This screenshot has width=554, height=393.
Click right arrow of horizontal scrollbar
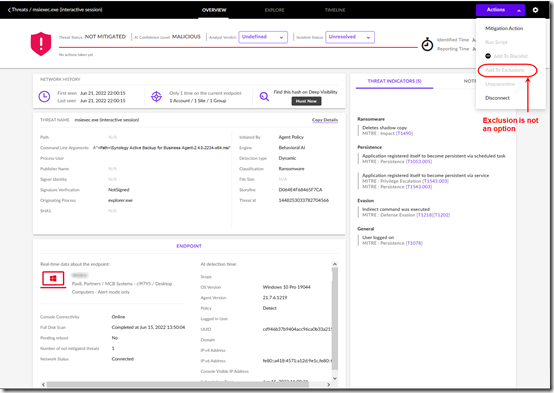[x=329, y=384]
